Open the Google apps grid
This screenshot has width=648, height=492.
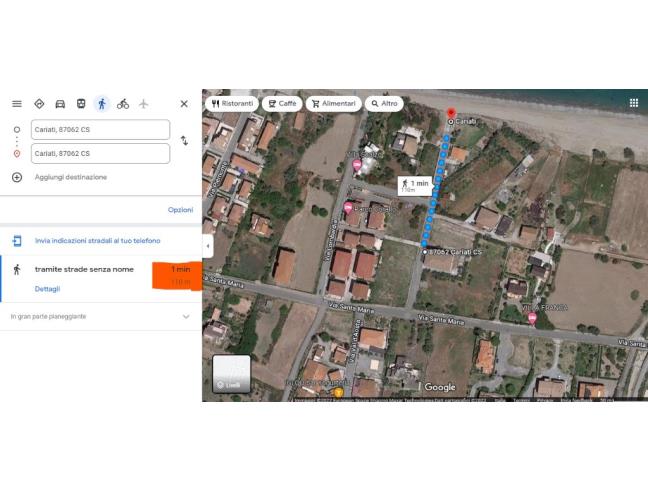[x=634, y=103]
